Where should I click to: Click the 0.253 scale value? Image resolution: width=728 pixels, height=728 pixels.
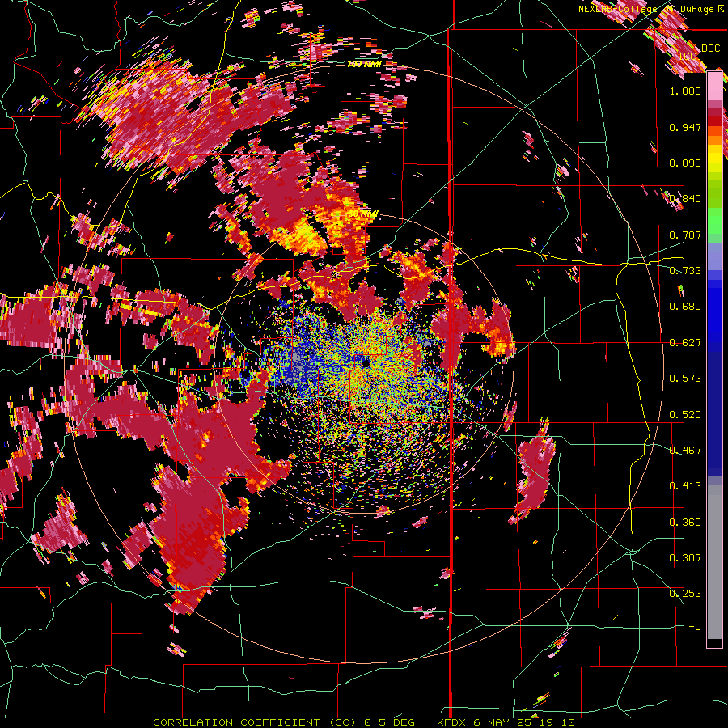coord(685,594)
